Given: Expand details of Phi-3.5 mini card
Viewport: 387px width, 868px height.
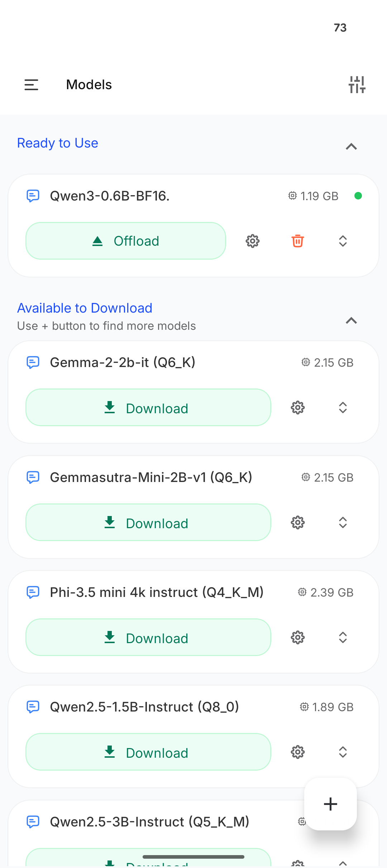Looking at the screenshot, I should (x=343, y=637).
